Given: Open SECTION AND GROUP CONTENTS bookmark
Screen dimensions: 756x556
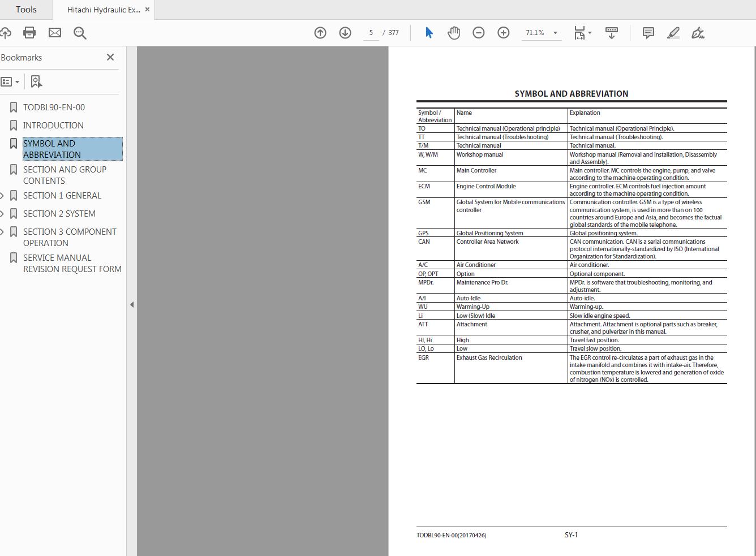Looking at the screenshot, I should coord(65,175).
